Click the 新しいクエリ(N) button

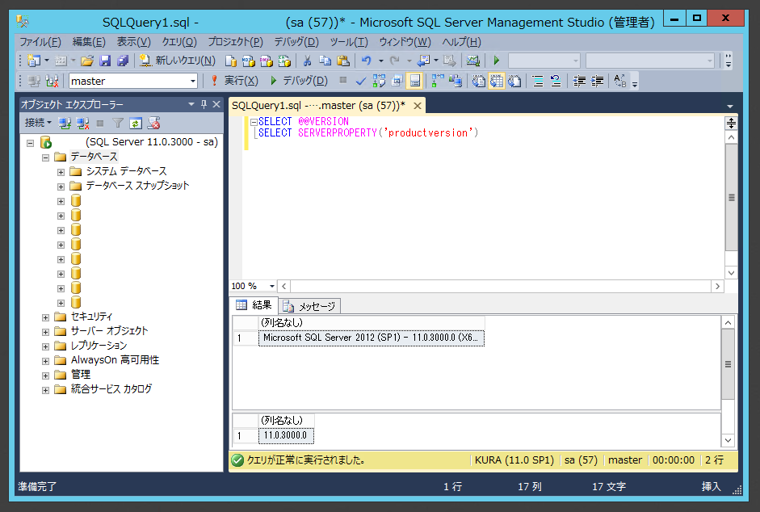pos(177,61)
